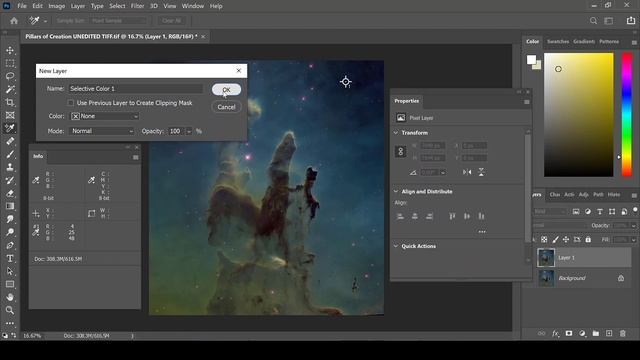Click the Add layer style fx icon
The height and width of the screenshot is (360, 640).
click(x=555, y=333)
